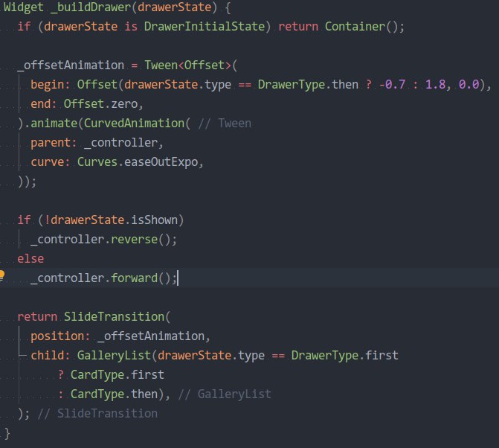Click the '_offsetAnimation' assignment variable
499x448 pixels.
[71, 65]
